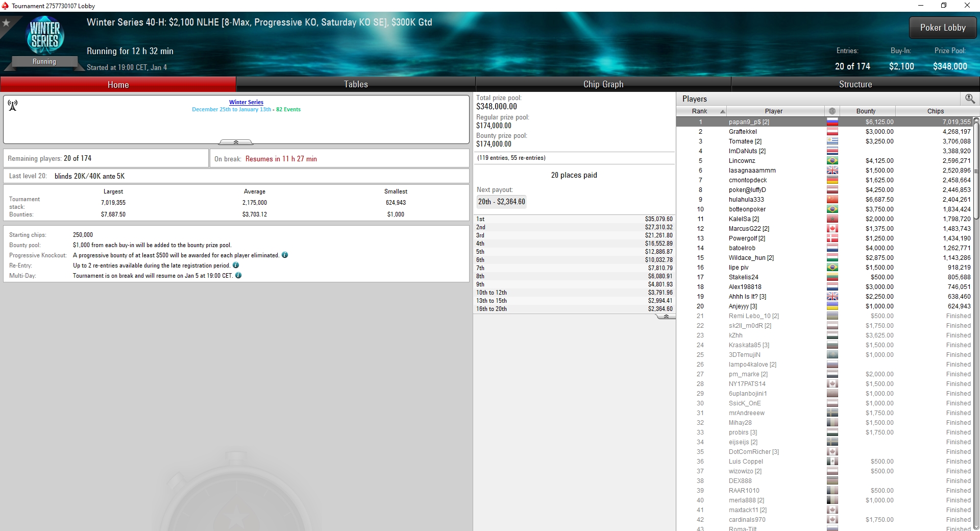The width and height of the screenshot is (980, 531).
Task: Sort players by the Chips column header
Action: pyautogui.click(x=935, y=111)
